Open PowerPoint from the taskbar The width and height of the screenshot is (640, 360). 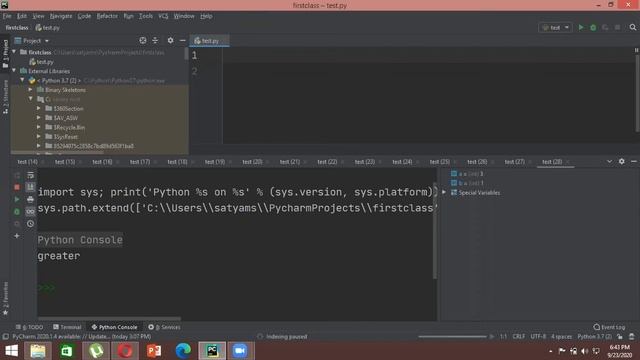[154, 351]
